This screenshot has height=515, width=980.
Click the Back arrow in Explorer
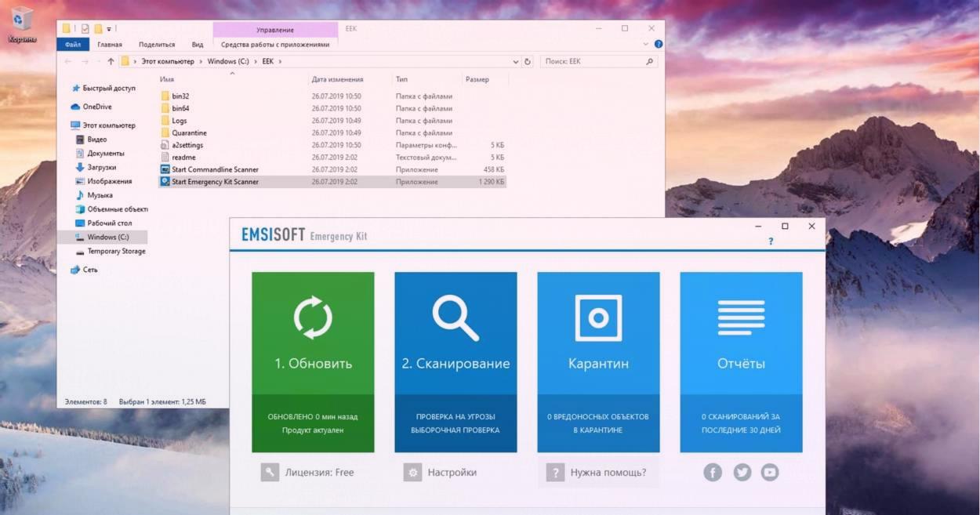68,61
